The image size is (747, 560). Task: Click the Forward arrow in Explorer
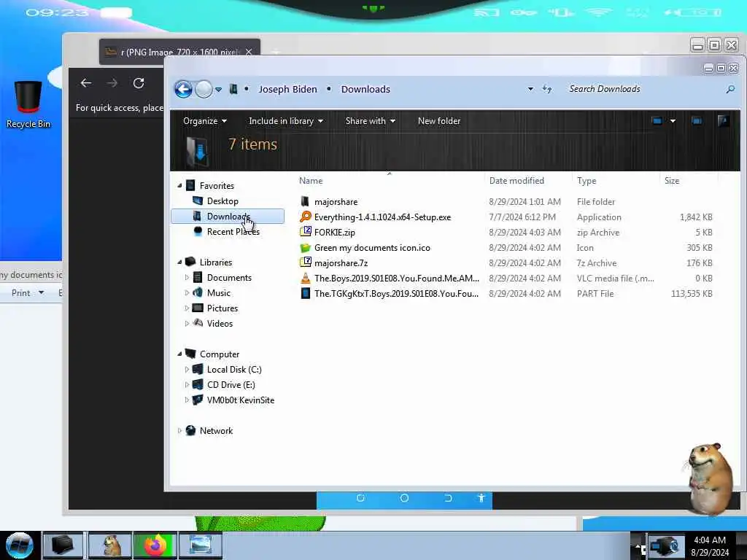tap(204, 89)
